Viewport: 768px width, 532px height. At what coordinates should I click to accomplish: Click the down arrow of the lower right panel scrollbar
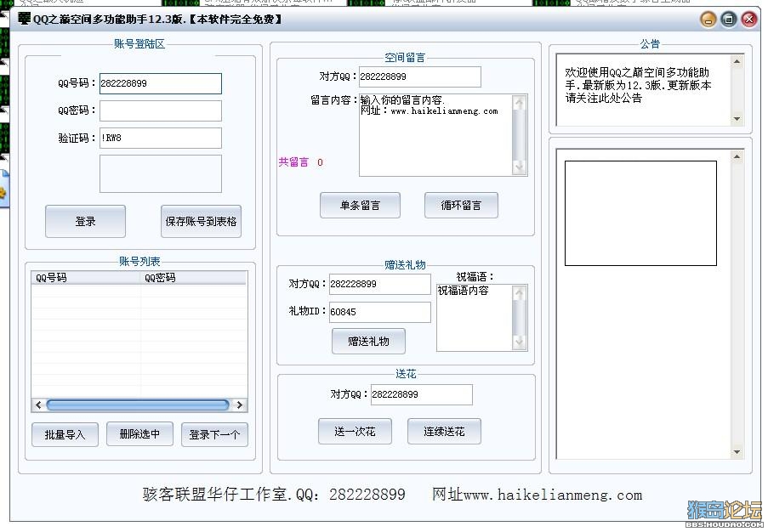click(737, 452)
